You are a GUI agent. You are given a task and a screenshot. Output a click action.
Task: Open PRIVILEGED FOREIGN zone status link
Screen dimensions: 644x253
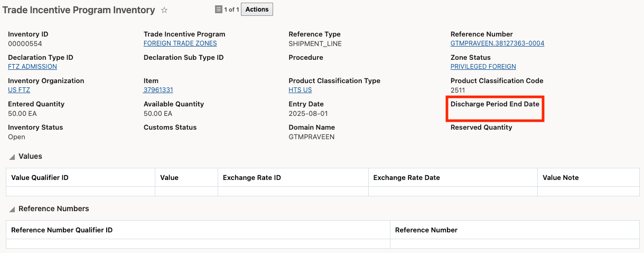(x=483, y=67)
